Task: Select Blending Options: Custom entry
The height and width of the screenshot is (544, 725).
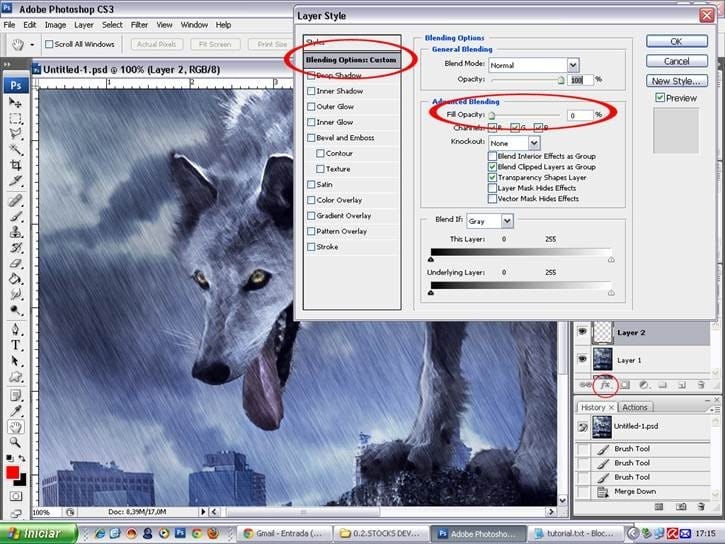Action: [351, 60]
